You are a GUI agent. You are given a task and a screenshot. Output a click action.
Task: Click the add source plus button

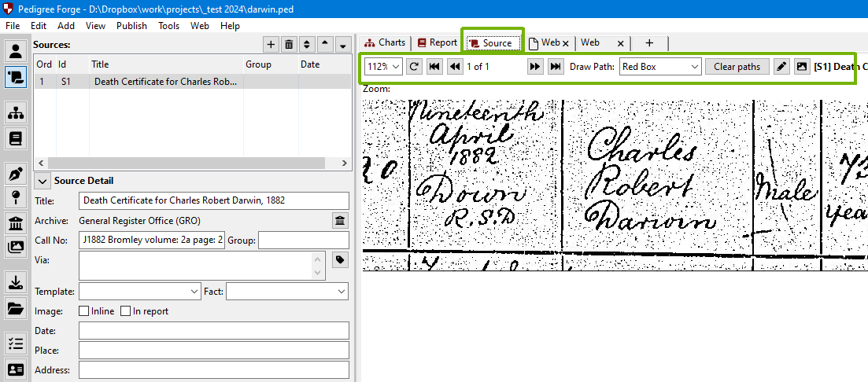[270, 45]
